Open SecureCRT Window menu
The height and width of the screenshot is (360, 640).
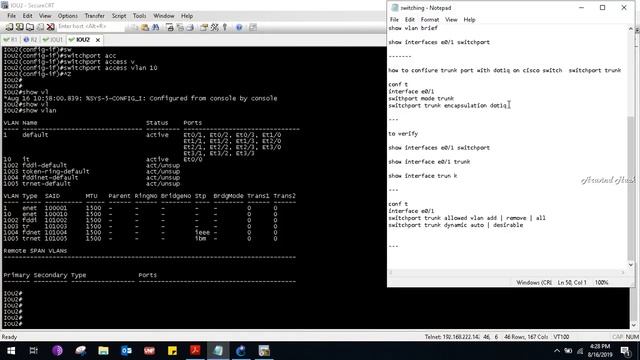164,16
